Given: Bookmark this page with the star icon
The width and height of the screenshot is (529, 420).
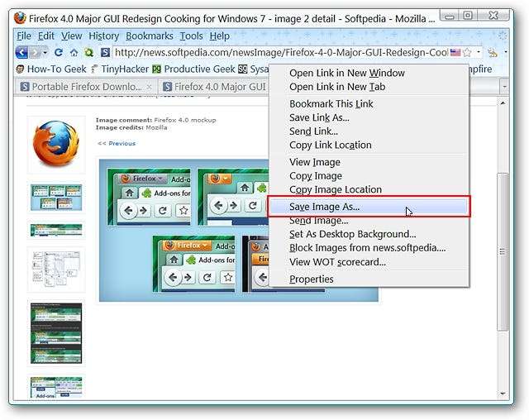Looking at the screenshot, I should pyautogui.click(x=467, y=52).
